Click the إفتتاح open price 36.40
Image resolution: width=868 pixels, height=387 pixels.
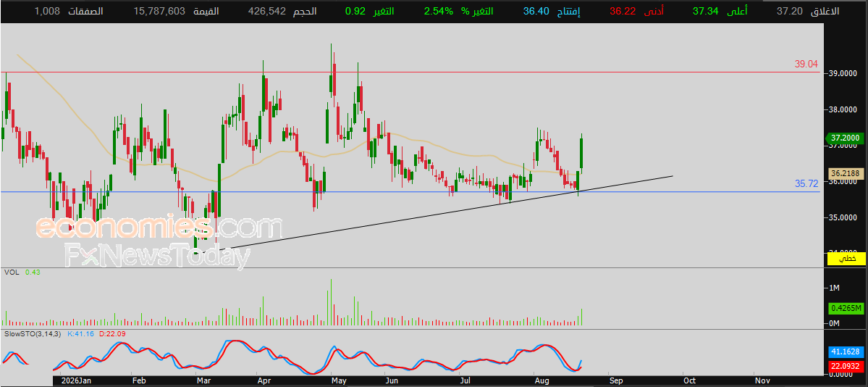pos(536,11)
